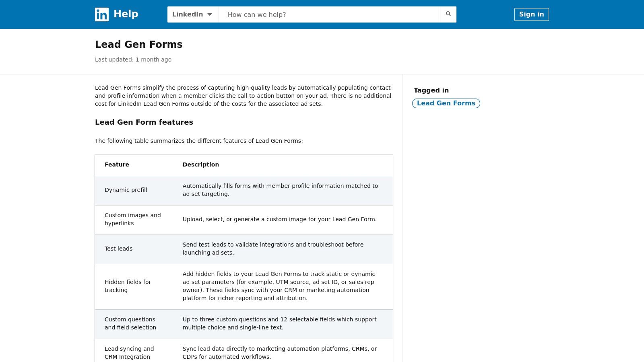Select the Feature column header
Image resolution: width=644 pixels, height=362 pixels.
(117, 165)
